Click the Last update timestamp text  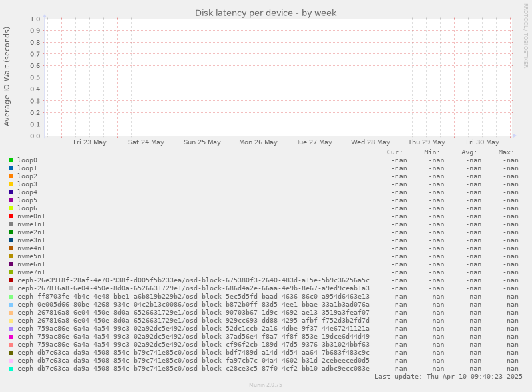coord(448,377)
